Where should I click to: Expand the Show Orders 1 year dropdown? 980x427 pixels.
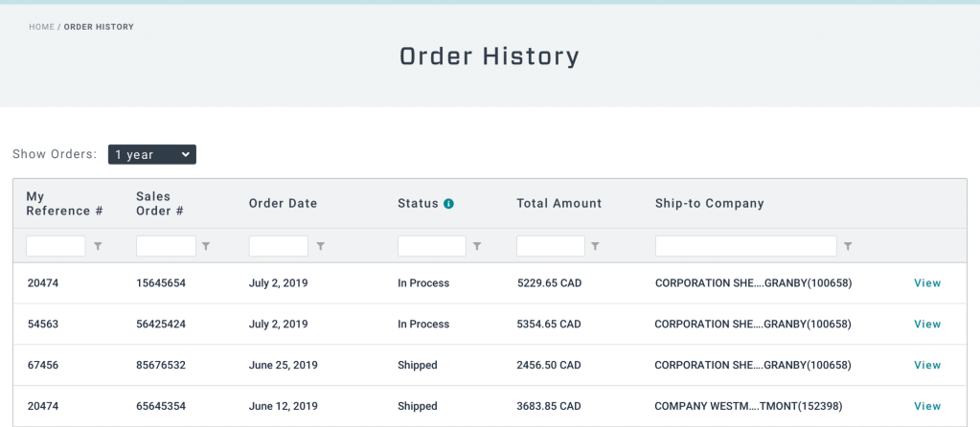[x=152, y=154]
